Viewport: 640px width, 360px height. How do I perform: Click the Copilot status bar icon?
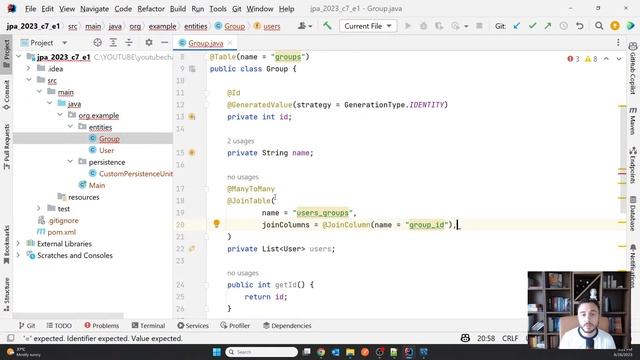465,338
